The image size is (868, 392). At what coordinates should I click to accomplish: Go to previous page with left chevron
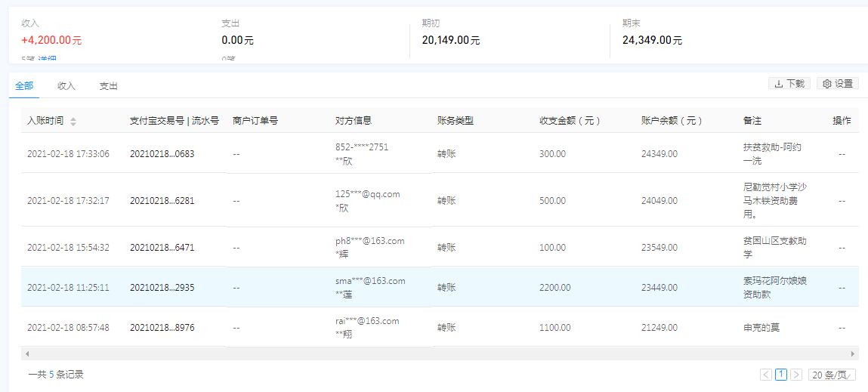[766, 375]
